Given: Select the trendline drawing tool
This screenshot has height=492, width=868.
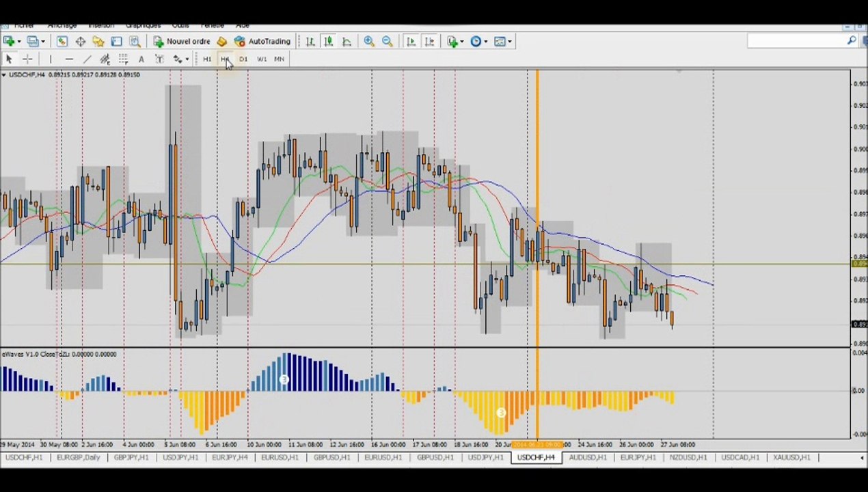Looking at the screenshot, I should point(87,59).
